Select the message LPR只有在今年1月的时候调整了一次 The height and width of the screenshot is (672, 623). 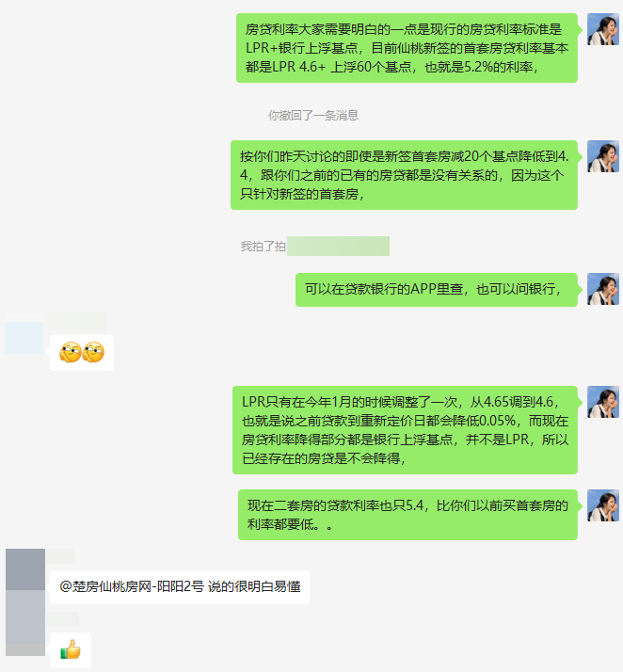coord(405,430)
